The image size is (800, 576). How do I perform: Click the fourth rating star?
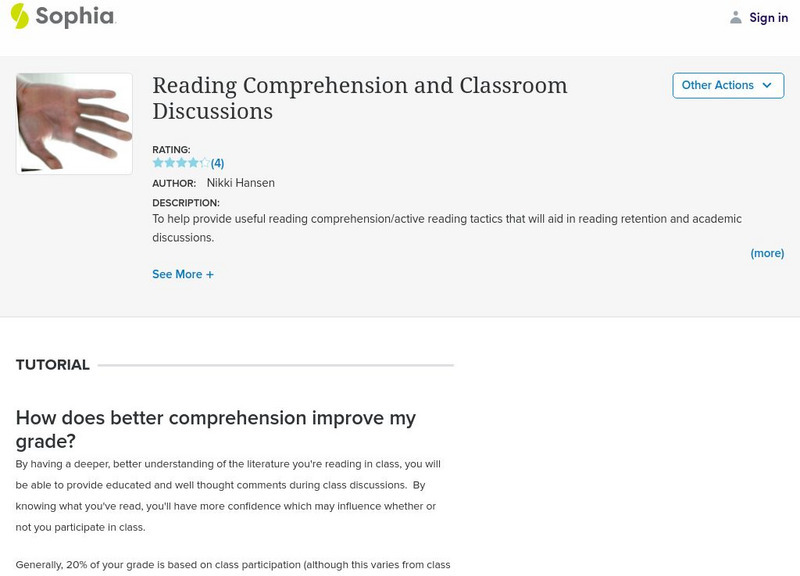point(193,163)
